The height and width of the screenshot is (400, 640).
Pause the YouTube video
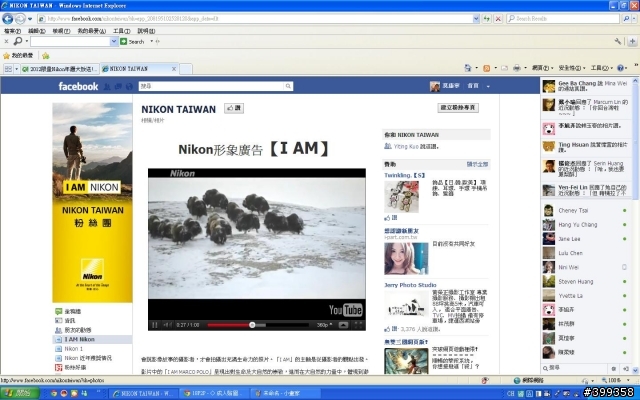click(155, 325)
